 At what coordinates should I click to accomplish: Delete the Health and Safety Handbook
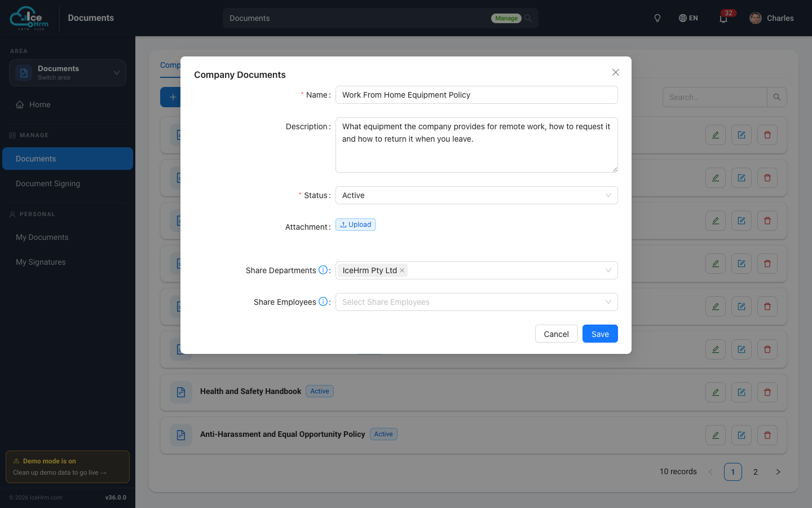point(767,392)
